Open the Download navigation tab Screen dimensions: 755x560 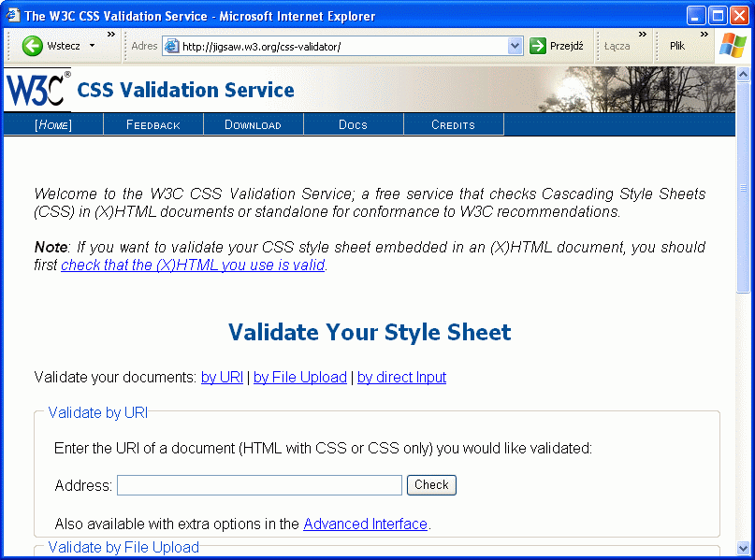pos(254,124)
